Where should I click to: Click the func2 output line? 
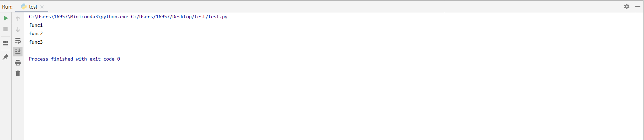point(36,33)
